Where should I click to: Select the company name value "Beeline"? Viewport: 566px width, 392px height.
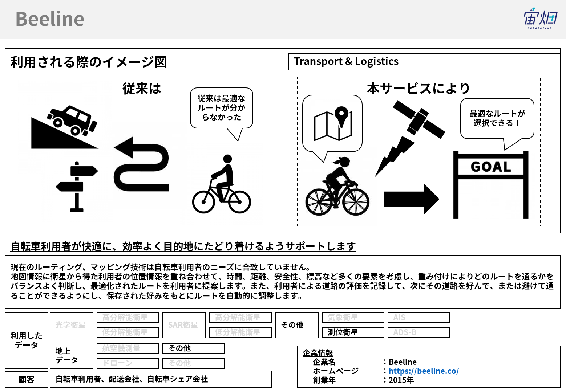pos(403,362)
